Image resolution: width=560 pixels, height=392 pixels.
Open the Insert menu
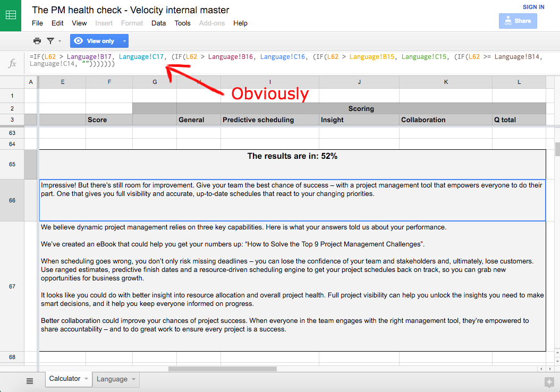pos(104,23)
